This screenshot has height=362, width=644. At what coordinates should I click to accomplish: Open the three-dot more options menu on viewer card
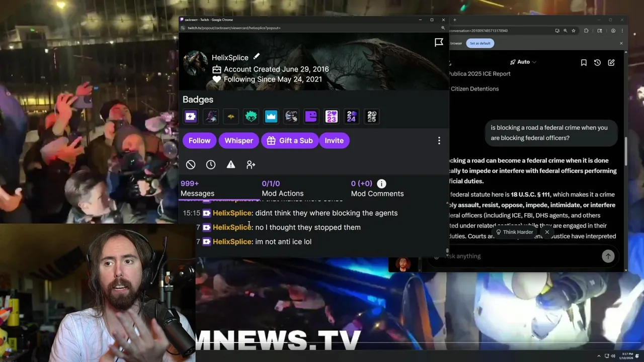pos(439,141)
